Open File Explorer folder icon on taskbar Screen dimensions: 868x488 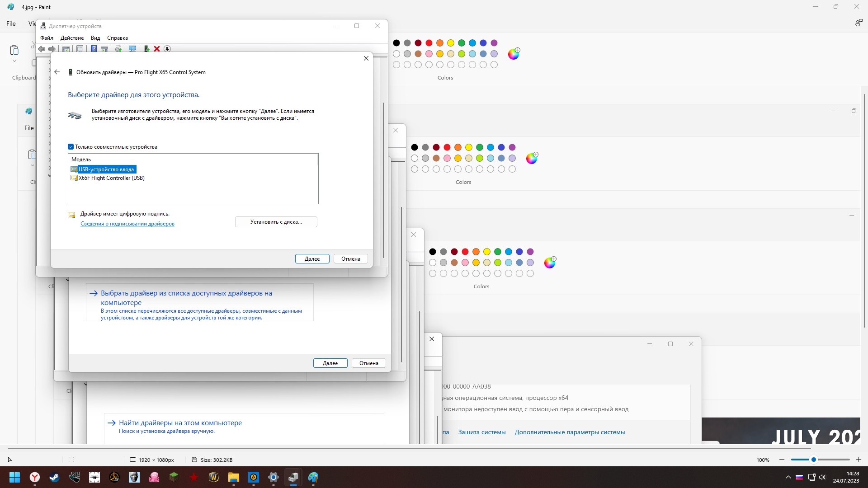point(233,477)
